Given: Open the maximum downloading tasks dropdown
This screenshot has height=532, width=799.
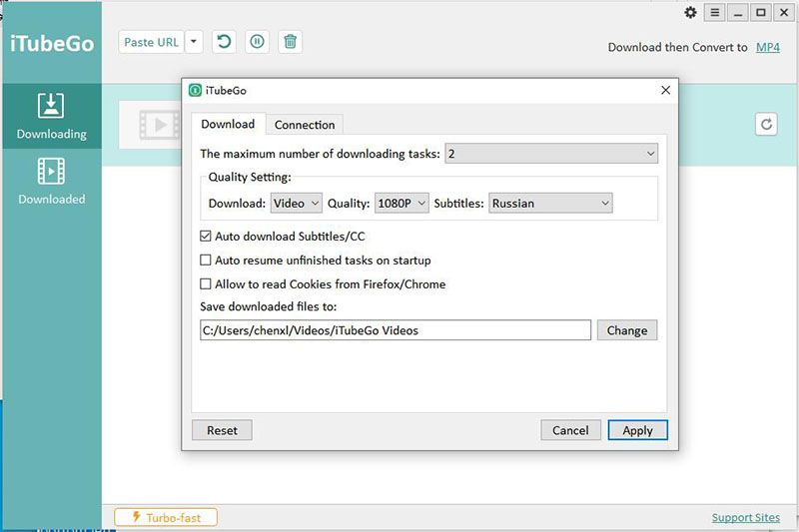Looking at the screenshot, I should click(551, 154).
